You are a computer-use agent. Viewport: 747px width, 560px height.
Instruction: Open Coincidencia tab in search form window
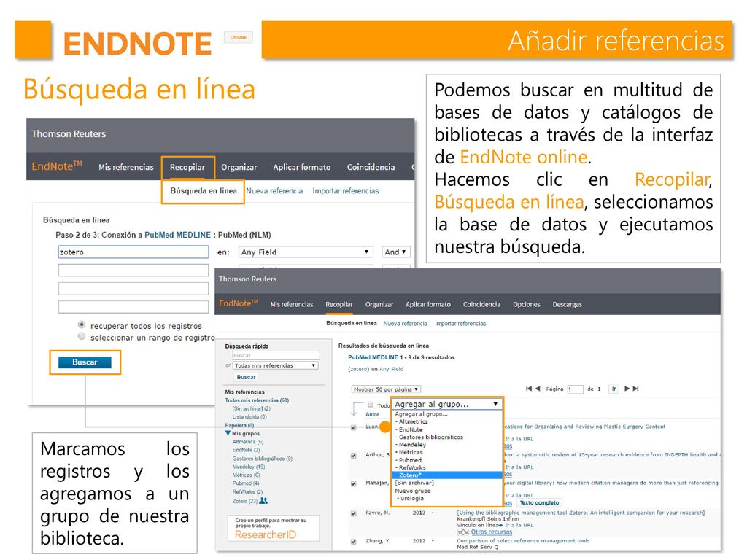pos(371,167)
